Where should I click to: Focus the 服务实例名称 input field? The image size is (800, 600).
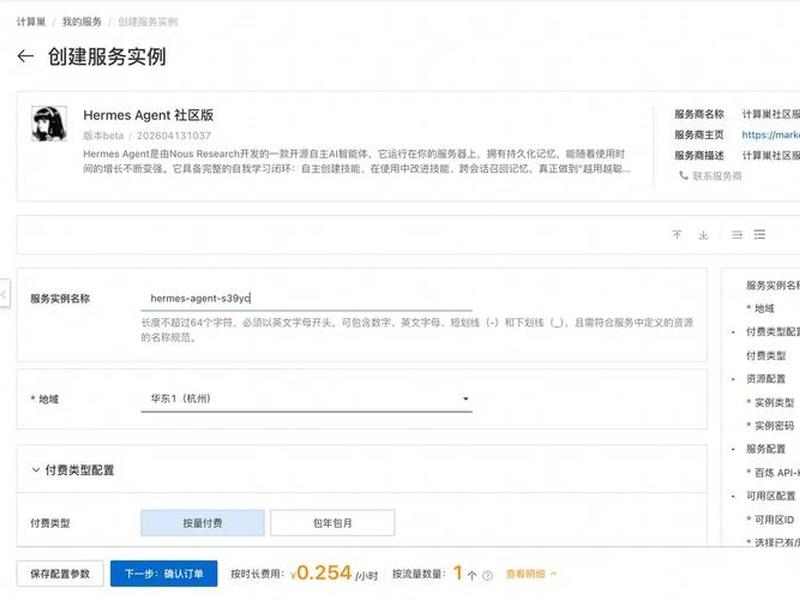click(306, 298)
